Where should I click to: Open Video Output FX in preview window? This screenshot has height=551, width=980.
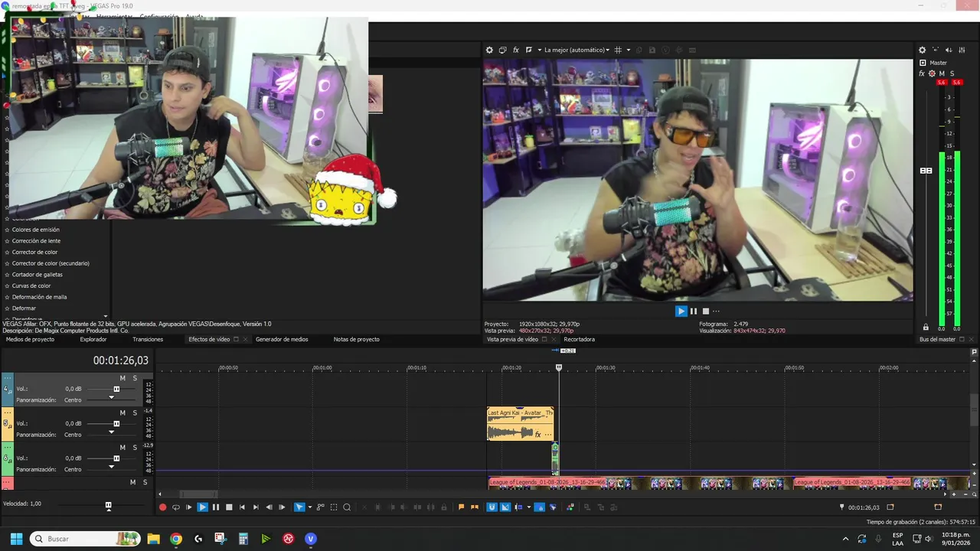516,50
